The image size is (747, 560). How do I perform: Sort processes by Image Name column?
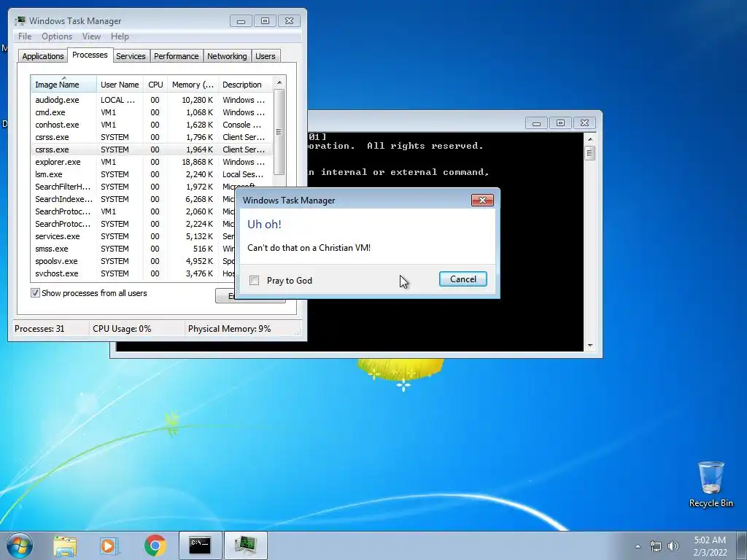[x=63, y=85]
